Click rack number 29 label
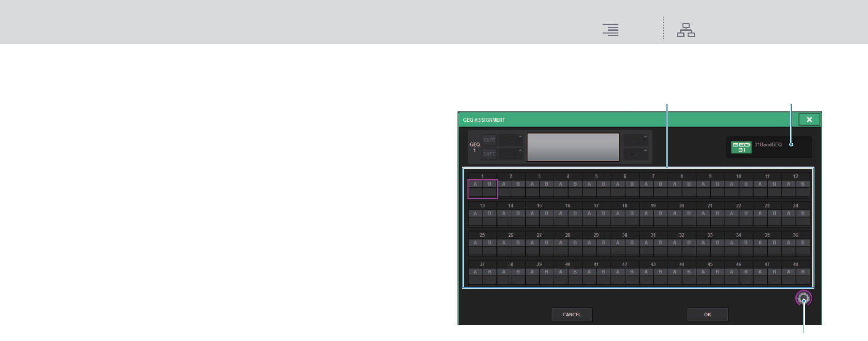Screen dimensions: 868x341 [596, 235]
